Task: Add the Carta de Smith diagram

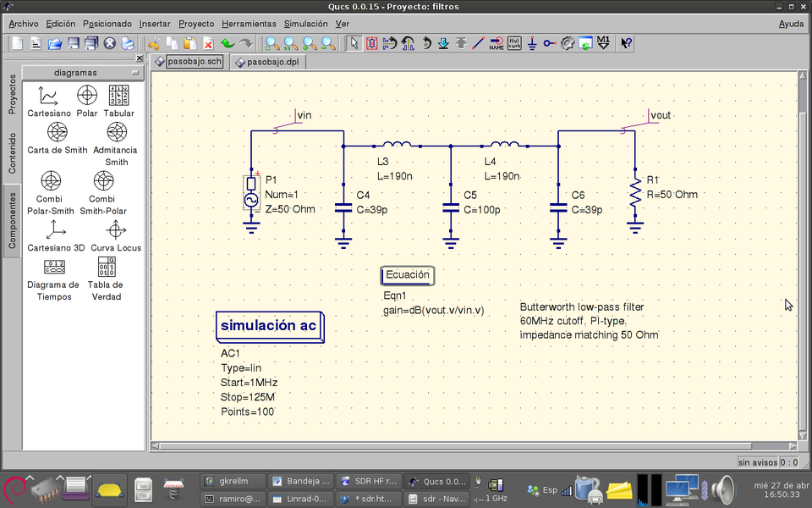Action: tap(58, 138)
